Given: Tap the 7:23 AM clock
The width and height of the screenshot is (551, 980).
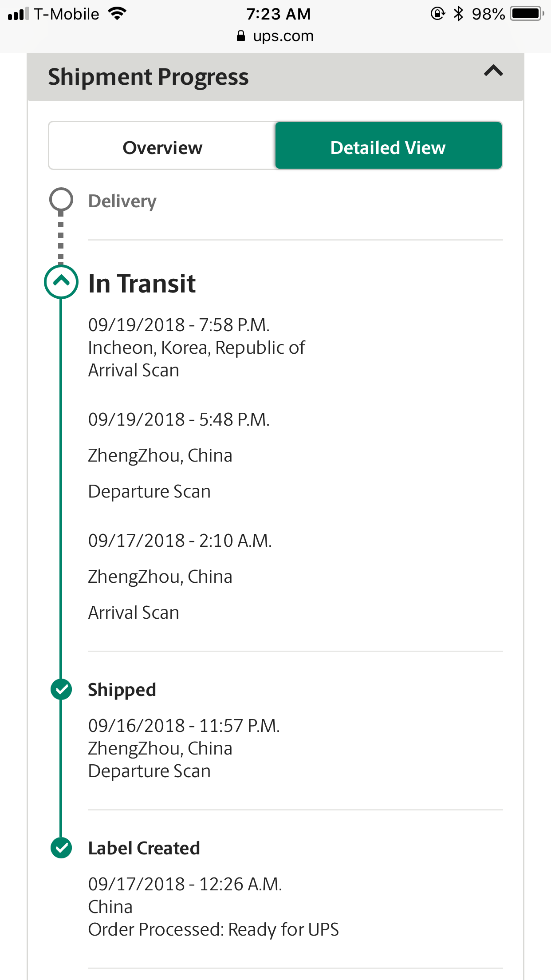Looking at the screenshot, I should click(279, 14).
